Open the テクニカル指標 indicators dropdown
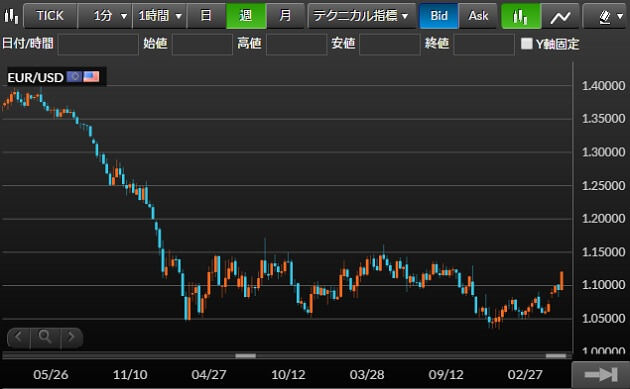Image resolution: width=630 pixels, height=389 pixels. click(x=361, y=16)
